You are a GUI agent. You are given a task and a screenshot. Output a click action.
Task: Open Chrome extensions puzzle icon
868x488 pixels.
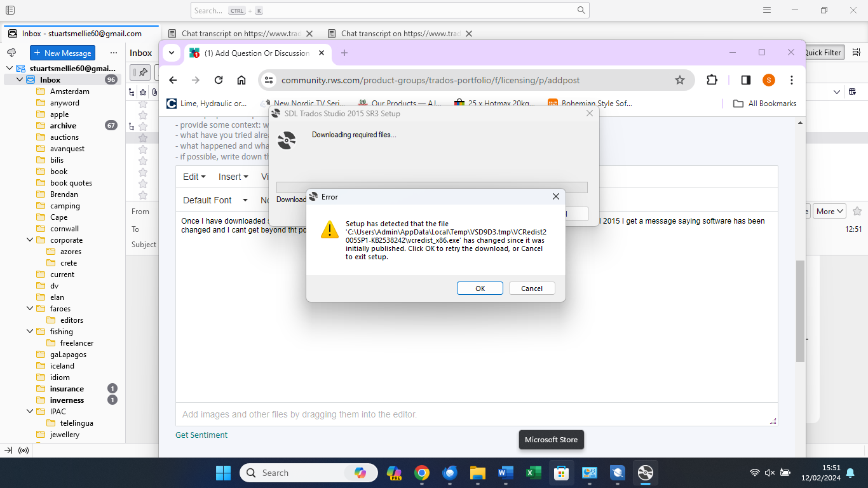click(712, 80)
